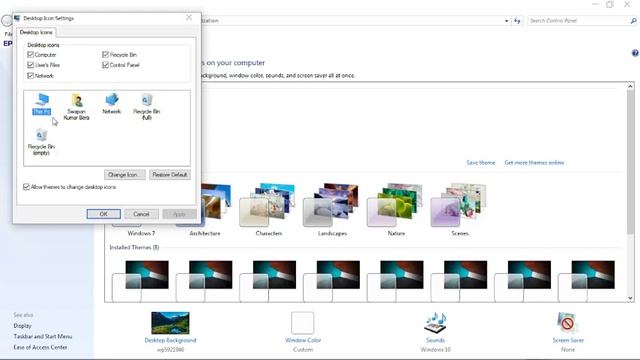Screen dimensions: 640x360
Task: Open the Sounds settings icon
Action: pos(435,323)
